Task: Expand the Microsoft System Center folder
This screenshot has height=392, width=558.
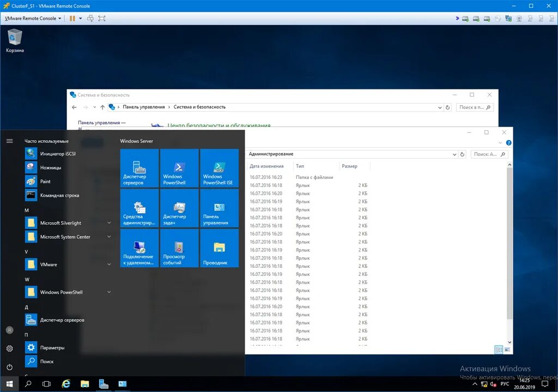Action: 68,237
